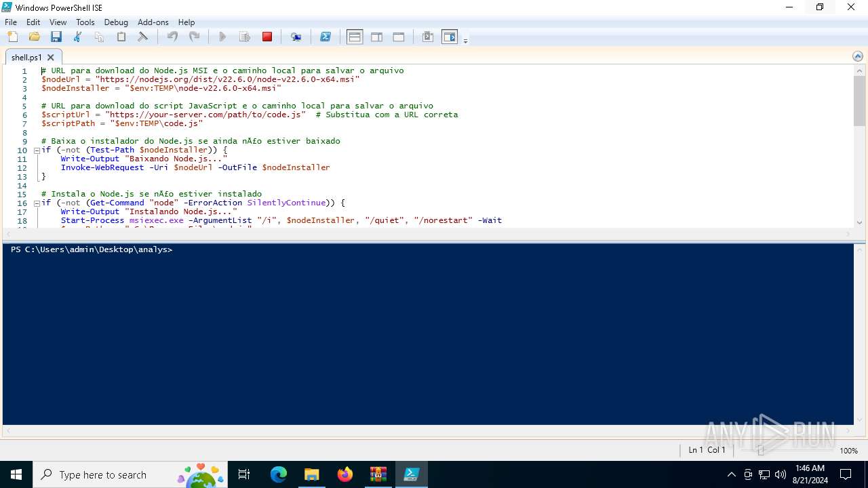Redo the last edit
This screenshot has height=488, width=868.
[194, 37]
